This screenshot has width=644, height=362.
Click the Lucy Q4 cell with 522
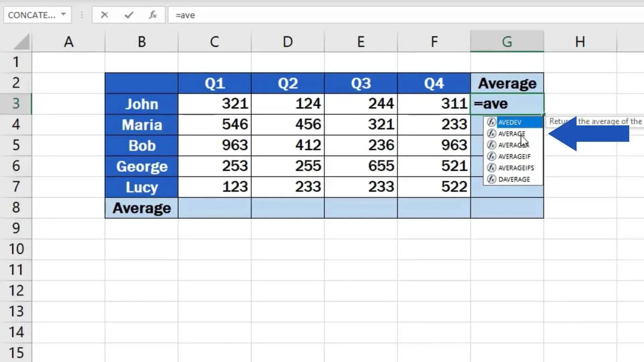434,187
